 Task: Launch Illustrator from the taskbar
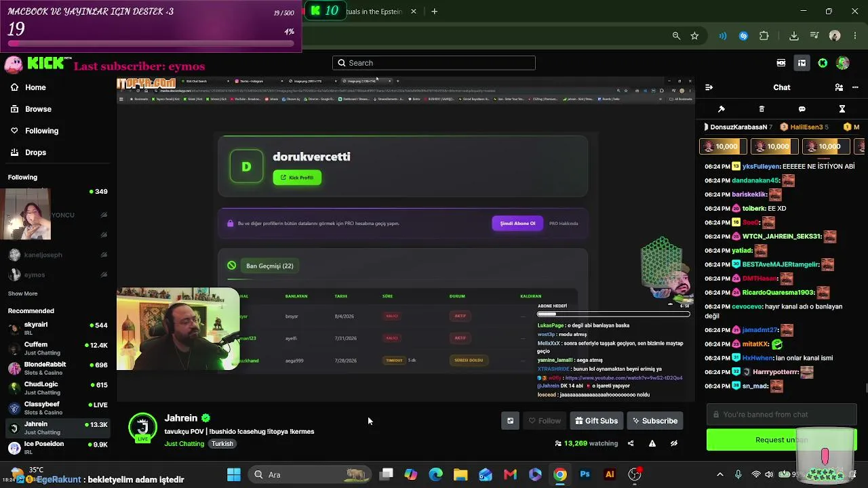click(610, 474)
